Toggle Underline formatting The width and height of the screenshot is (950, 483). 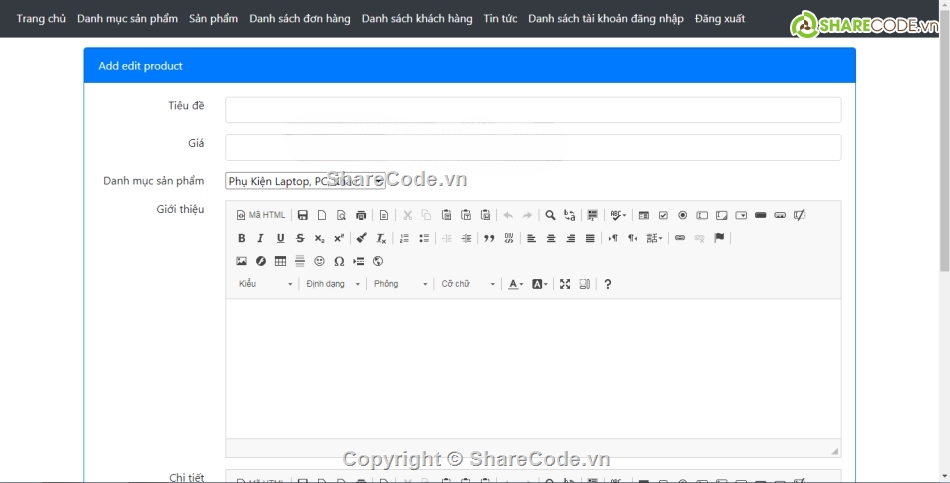281,238
